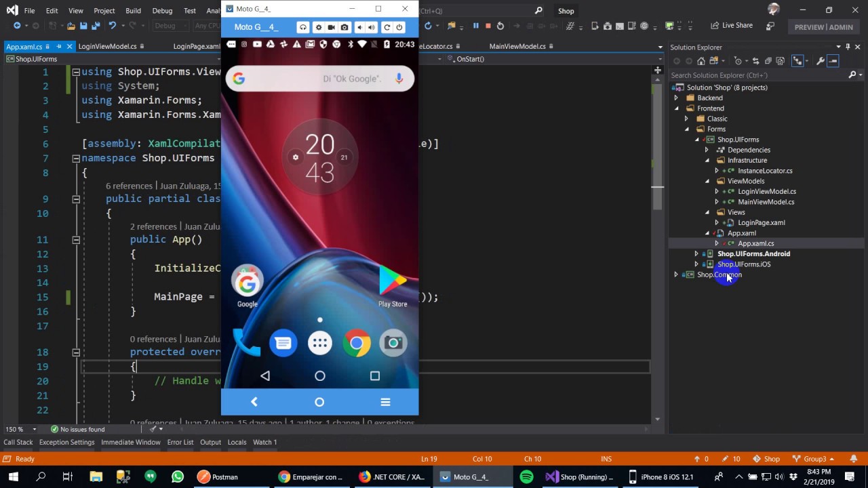Rotate the Moto G emulator

click(387, 27)
